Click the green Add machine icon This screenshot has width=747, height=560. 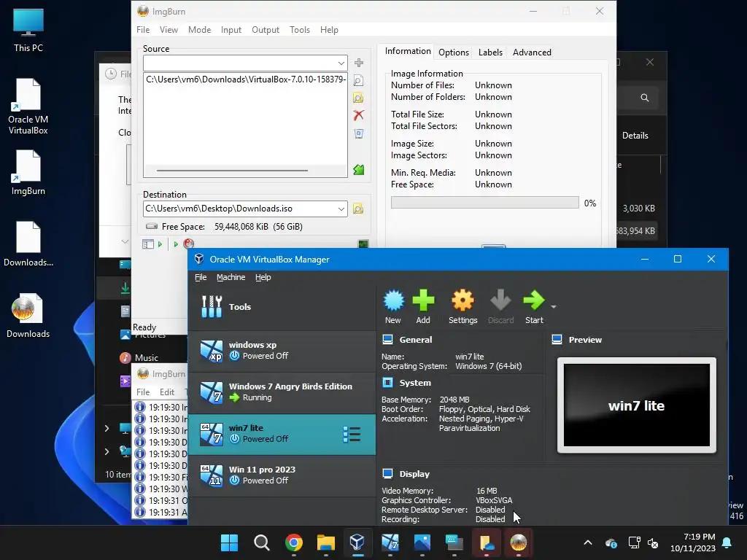pos(423,307)
